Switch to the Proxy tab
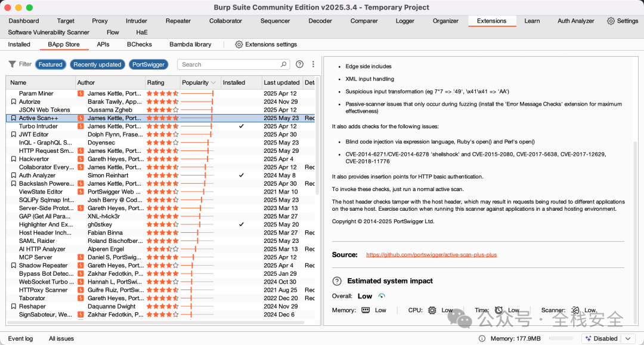Screen dimensions: 644x345 click(x=100, y=20)
